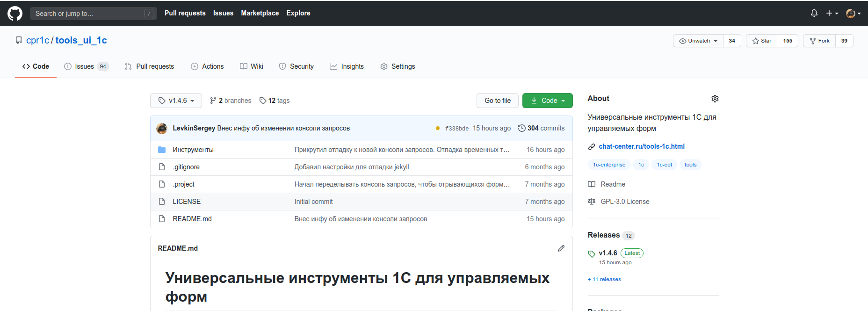Fork the repository
Image resolution: width=868 pixels, height=311 pixels.
click(x=819, y=41)
